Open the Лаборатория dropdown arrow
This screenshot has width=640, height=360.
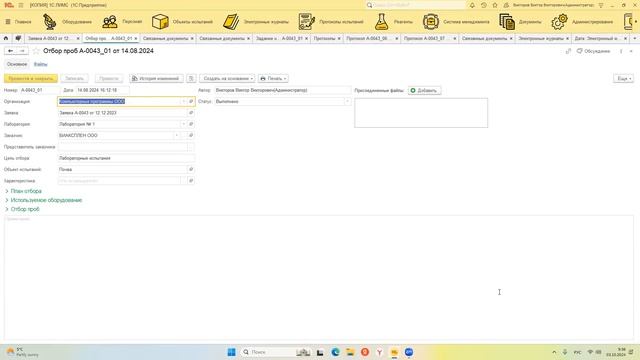point(183,124)
